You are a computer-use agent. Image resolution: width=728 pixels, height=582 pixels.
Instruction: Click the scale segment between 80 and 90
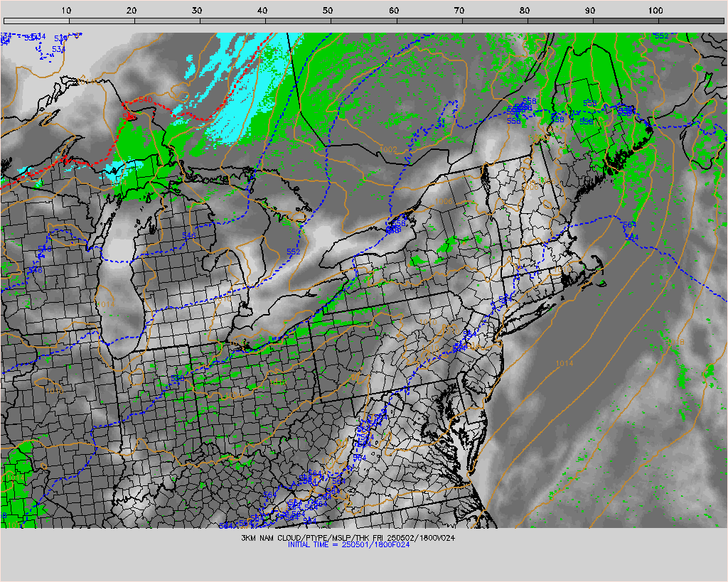click(x=560, y=21)
